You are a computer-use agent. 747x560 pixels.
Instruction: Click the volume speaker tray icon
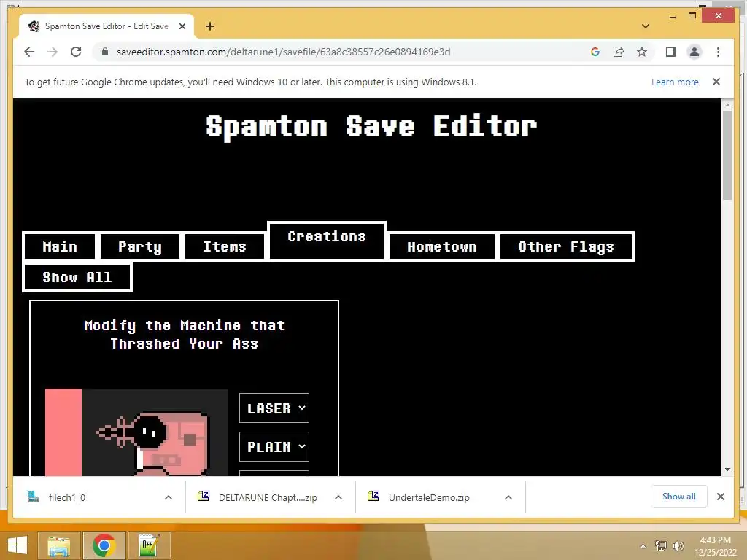678,546
